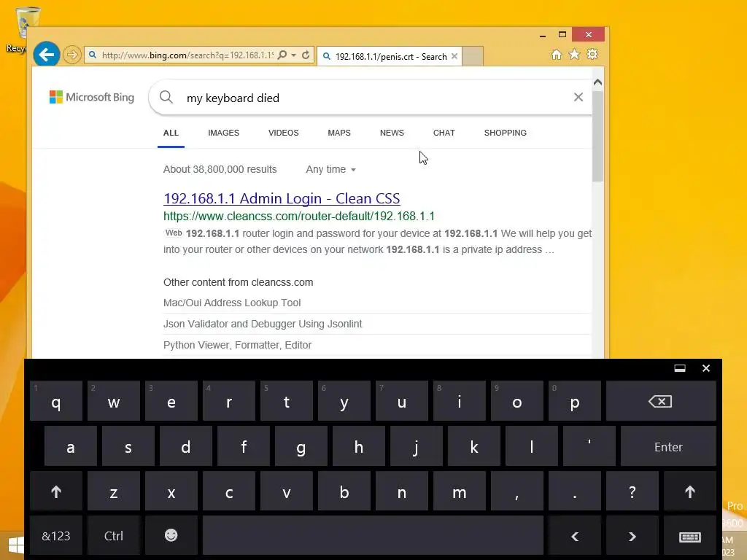Tap the m key

[460, 491]
